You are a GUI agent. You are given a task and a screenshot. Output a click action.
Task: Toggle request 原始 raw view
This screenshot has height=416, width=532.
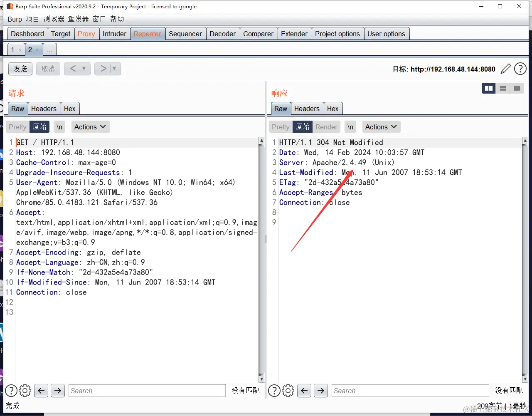[39, 127]
